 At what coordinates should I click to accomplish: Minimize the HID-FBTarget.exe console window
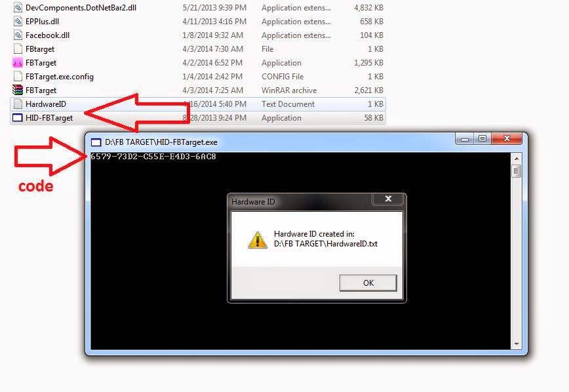point(465,139)
